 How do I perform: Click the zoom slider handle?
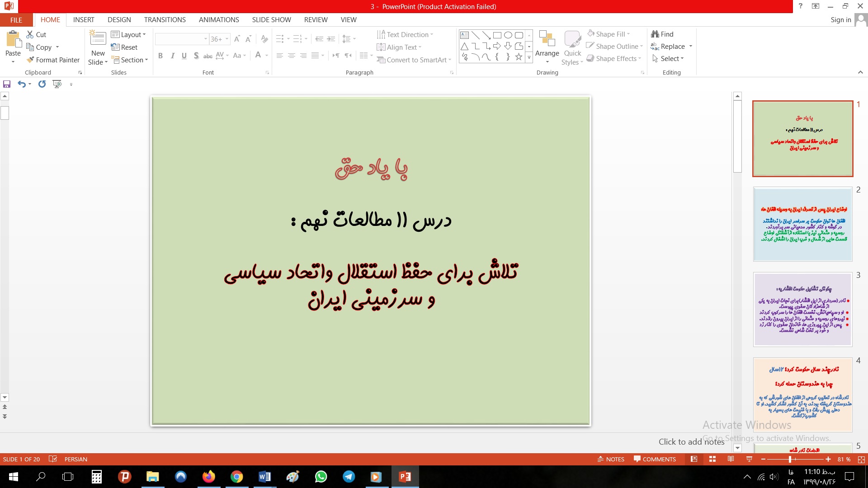coord(790,459)
